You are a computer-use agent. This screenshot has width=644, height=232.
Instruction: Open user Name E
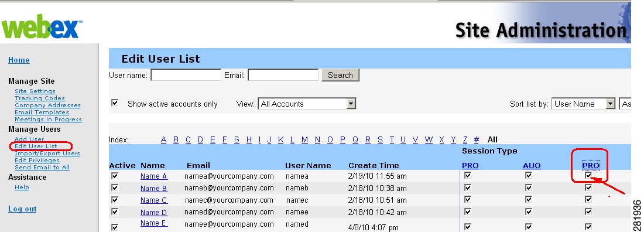154,223
